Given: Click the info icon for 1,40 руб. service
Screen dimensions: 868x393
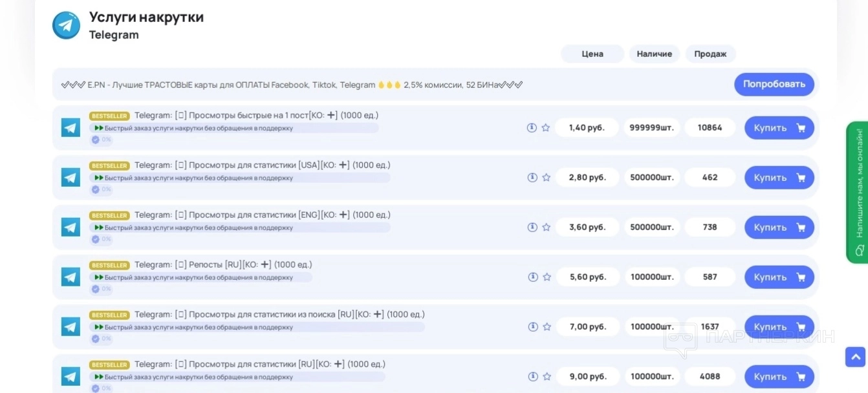Looking at the screenshot, I should [532, 128].
